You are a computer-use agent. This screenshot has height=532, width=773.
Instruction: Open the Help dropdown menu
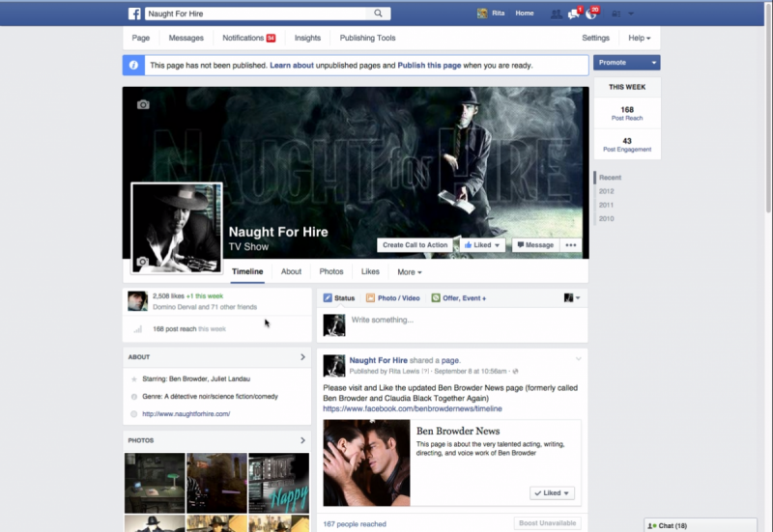[x=639, y=38]
